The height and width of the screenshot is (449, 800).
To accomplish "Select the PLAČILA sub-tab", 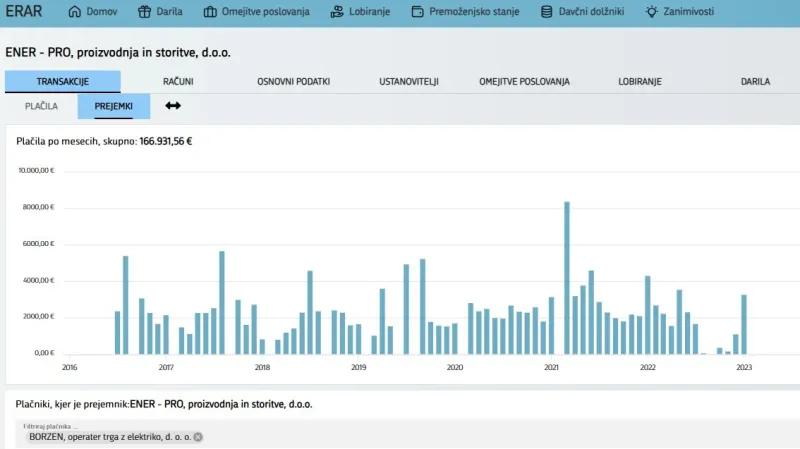I will [41, 106].
